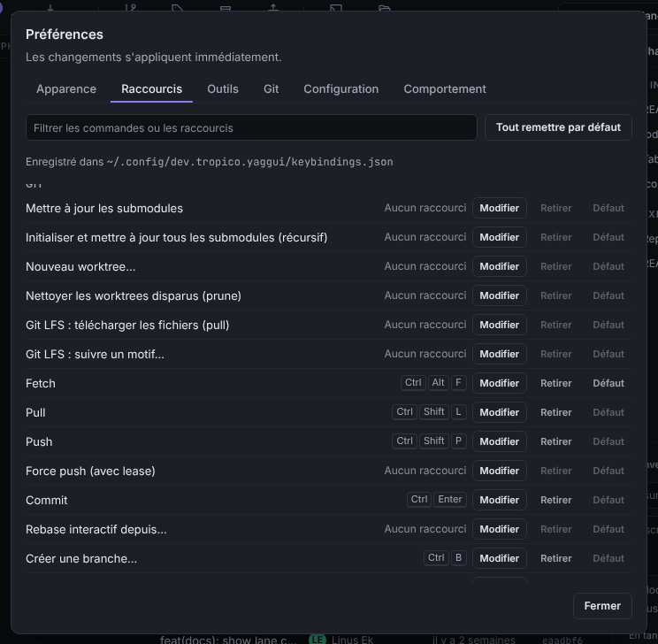Click Modifier for 'Nouveau worktree...'

tap(500, 266)
